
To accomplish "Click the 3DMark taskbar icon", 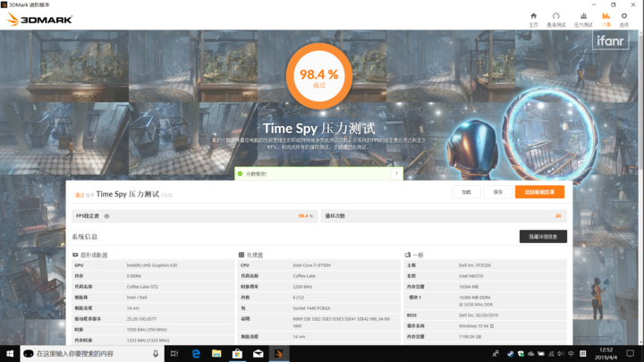I will pos(279,353).
